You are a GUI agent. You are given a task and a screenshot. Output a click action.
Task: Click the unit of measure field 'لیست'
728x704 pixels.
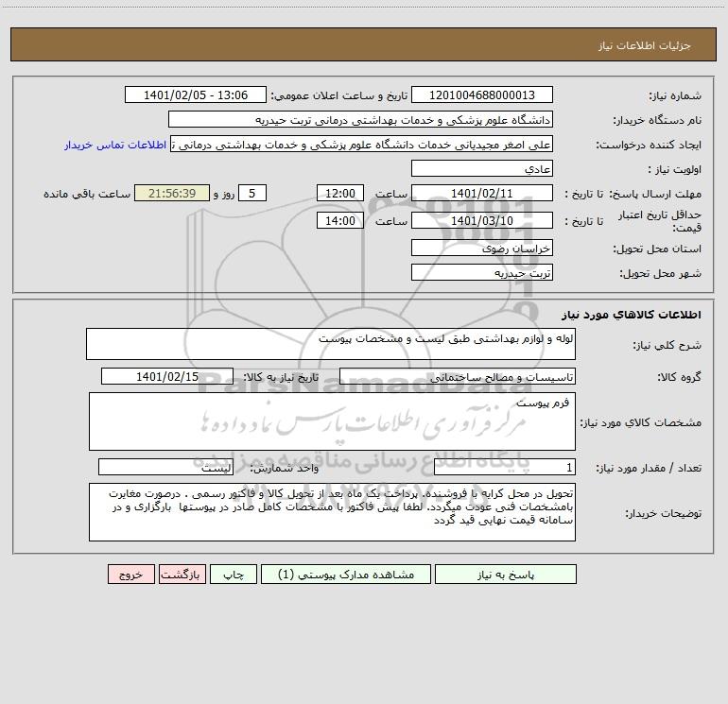pyautogui.click(x=165, y=468)
